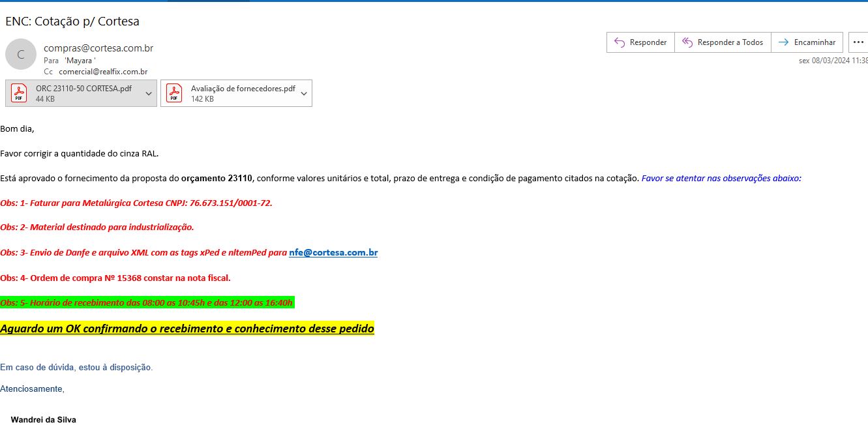The height and width of the screenshot is (425, 868).
Task: Click the signature name Wandrei da Silva
Action: coord(43,420)
